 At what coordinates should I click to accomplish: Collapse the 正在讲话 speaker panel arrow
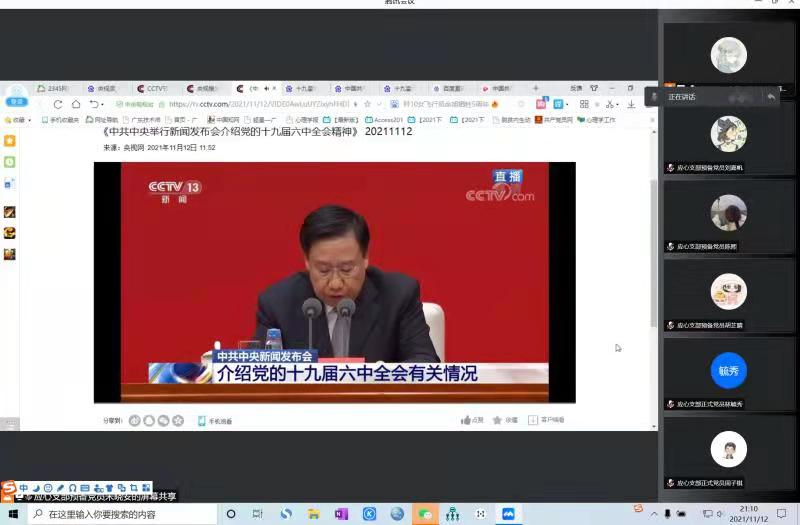pos(771,97)
